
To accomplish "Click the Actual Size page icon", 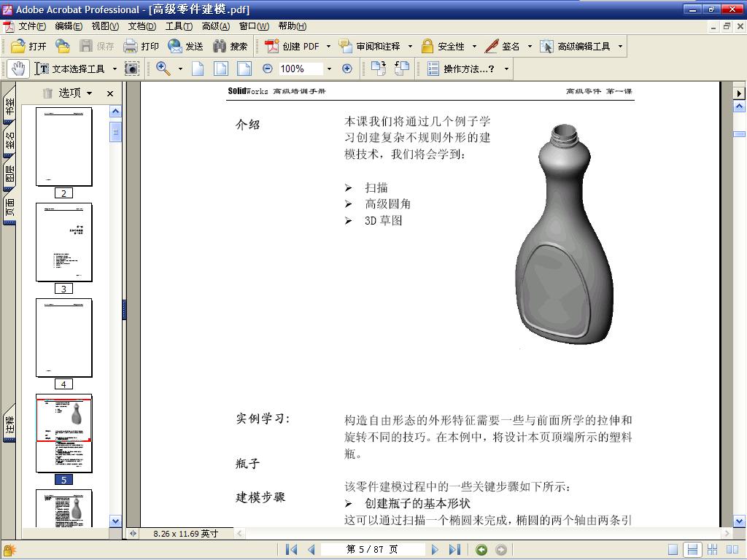I will click(198, 69).
